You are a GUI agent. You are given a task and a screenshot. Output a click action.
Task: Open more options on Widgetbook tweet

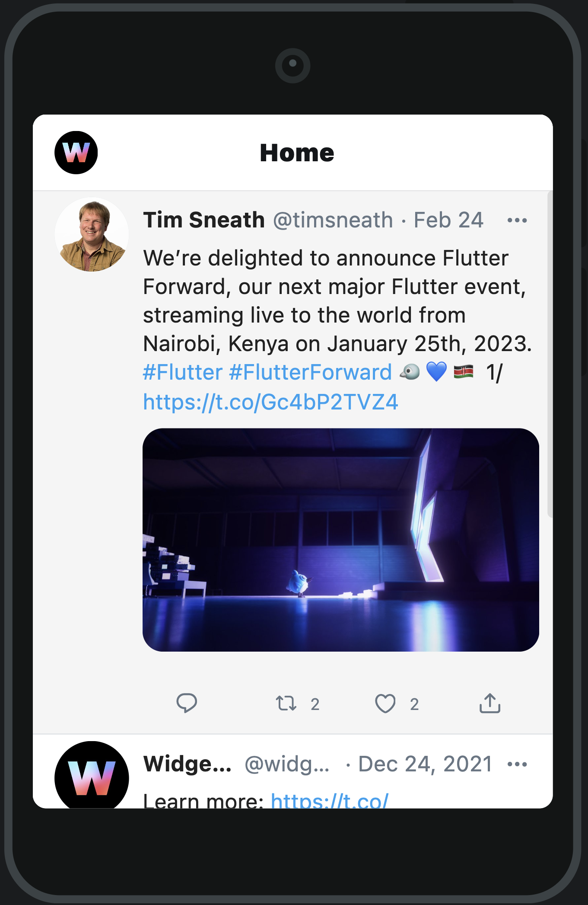[517, 764]
